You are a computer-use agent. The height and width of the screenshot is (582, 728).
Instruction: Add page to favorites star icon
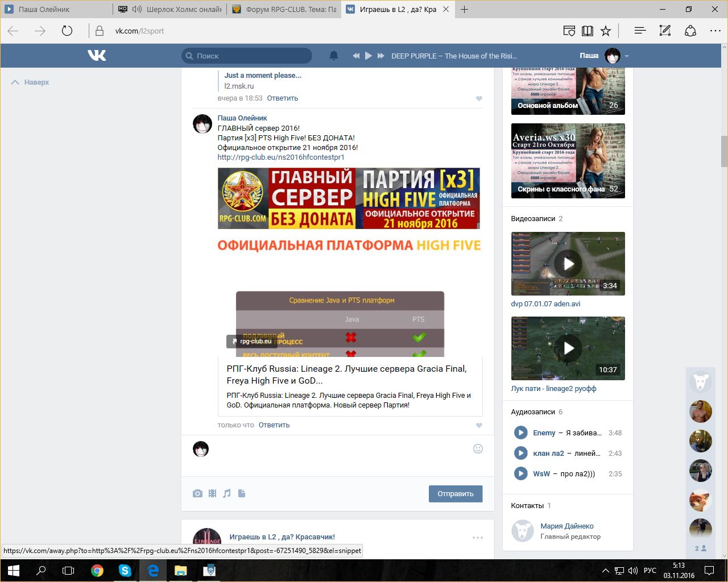(606, 31)
